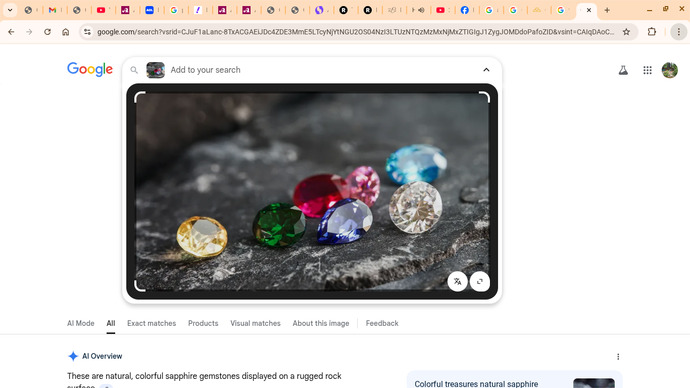This screenshot has width=690, height=388.
Task: Open the Products tab
Action: [x=203, y=323]
